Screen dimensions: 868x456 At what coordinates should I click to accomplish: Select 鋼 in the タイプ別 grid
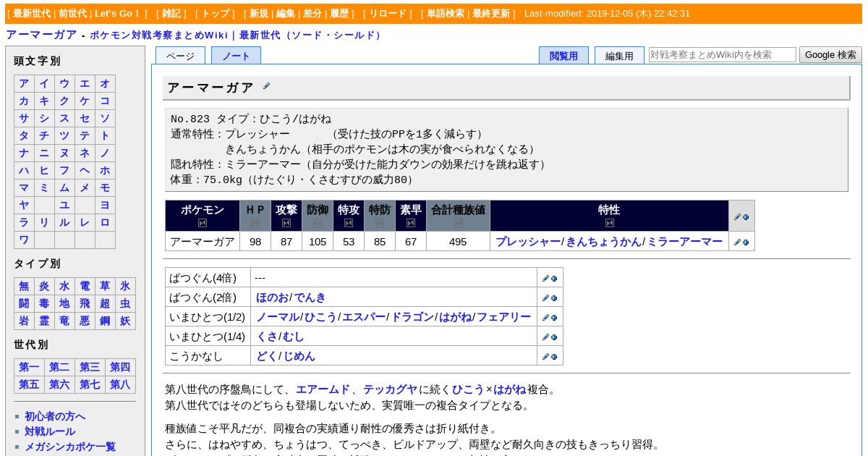[105, 321]
